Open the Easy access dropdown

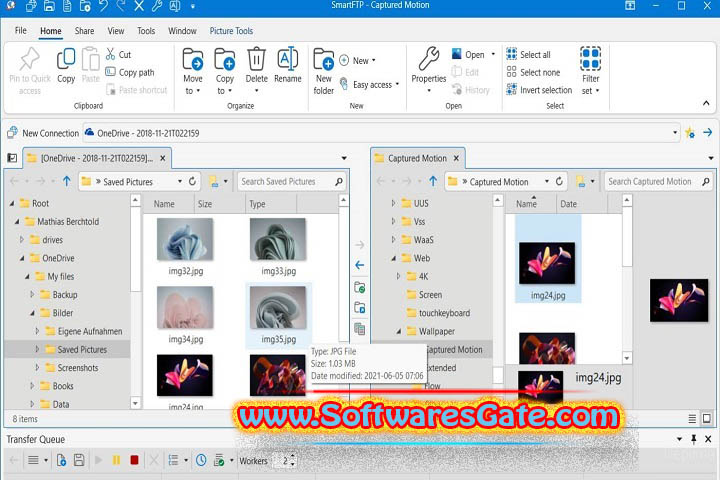coord(369,85)
